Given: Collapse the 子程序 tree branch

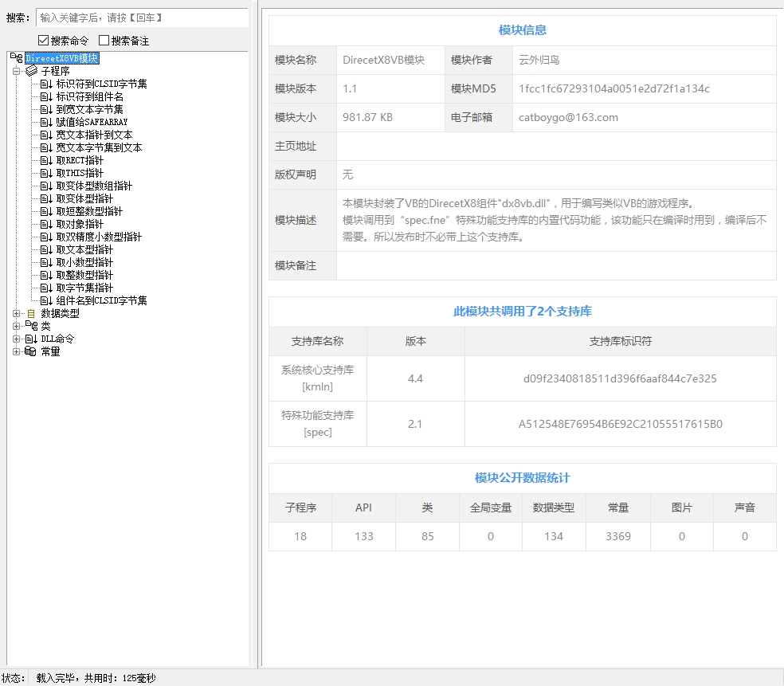Looking at the screenshot, I should point(16,71).
